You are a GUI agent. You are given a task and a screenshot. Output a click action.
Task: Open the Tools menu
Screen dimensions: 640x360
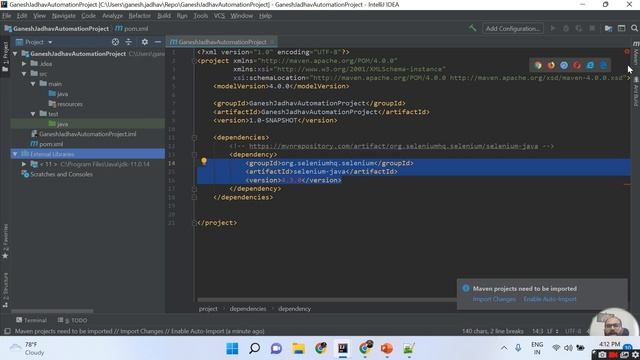coord(200,16)
